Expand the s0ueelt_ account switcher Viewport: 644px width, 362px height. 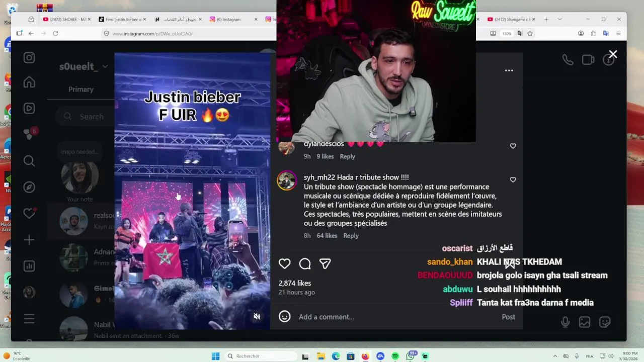[x=84, y=66]
